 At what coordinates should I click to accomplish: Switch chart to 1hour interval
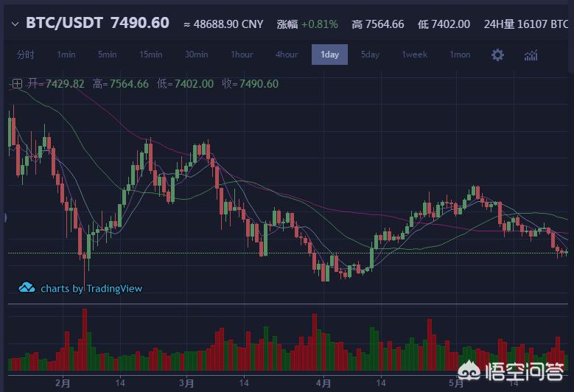(x=242, y=55)
